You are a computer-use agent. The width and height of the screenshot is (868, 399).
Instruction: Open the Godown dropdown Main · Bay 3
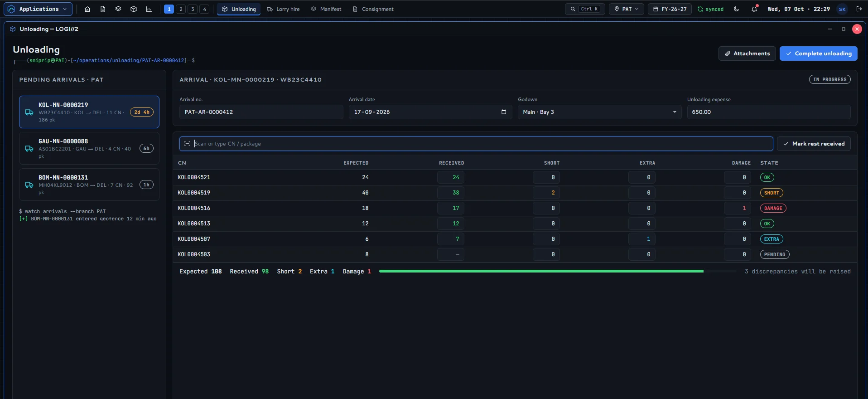point(600,112)
